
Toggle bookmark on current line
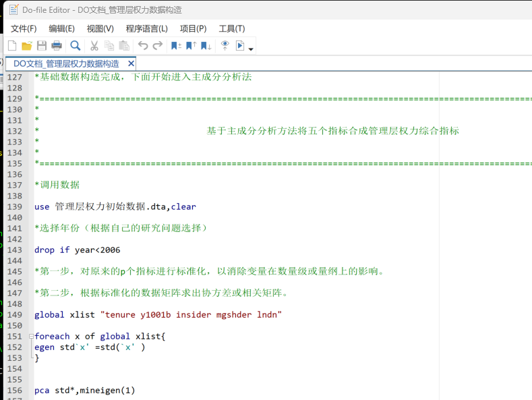(176, 45)
